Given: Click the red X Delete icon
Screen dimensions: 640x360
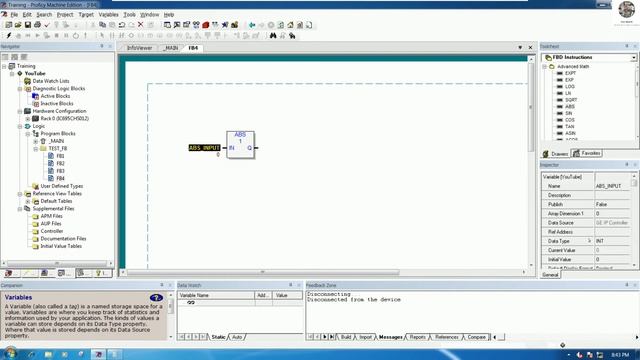Looking at the screenshot, I should 140,25.
